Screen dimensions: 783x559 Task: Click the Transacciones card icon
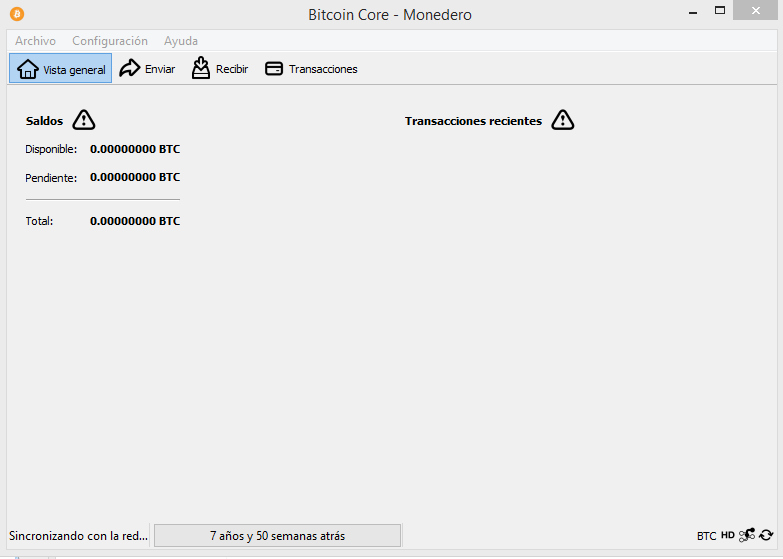click(x=274, y=68)
